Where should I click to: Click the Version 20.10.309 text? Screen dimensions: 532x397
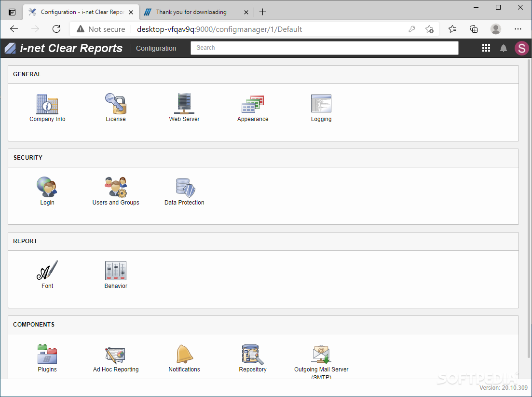point(504,387)
